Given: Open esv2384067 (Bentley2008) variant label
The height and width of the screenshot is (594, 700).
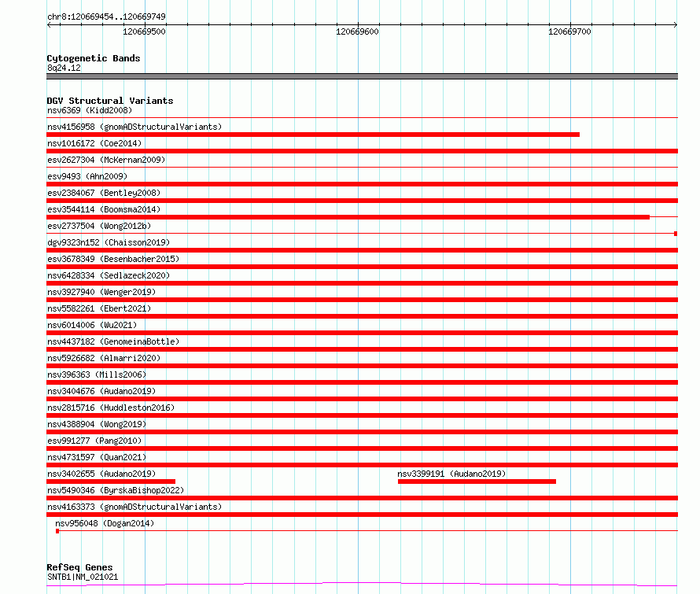Looking at the screenshot, I should tap(104, 193).
